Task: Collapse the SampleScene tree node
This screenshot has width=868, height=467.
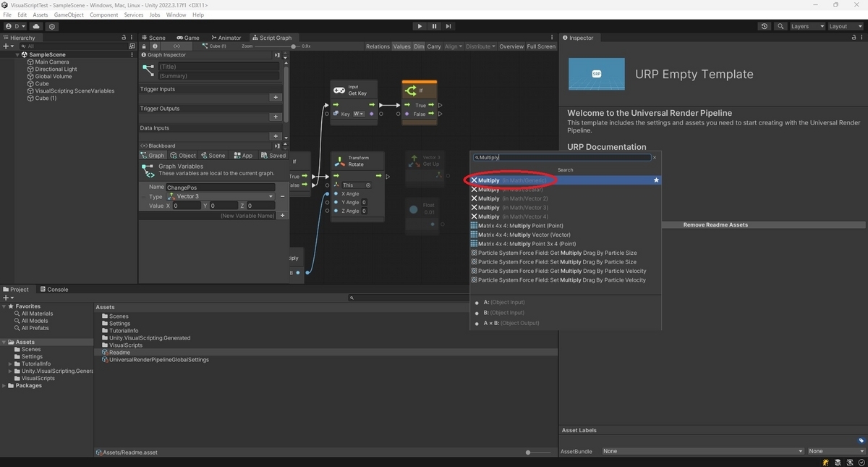Action: (18, 54)
